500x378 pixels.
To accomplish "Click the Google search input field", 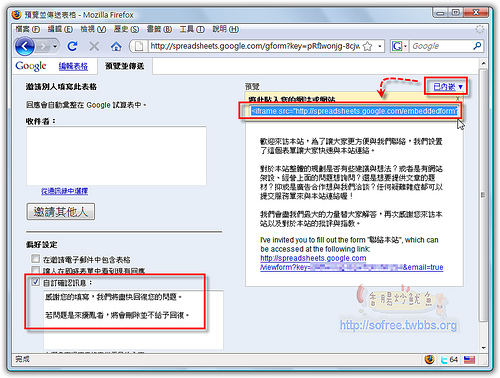I will [441, 46].
